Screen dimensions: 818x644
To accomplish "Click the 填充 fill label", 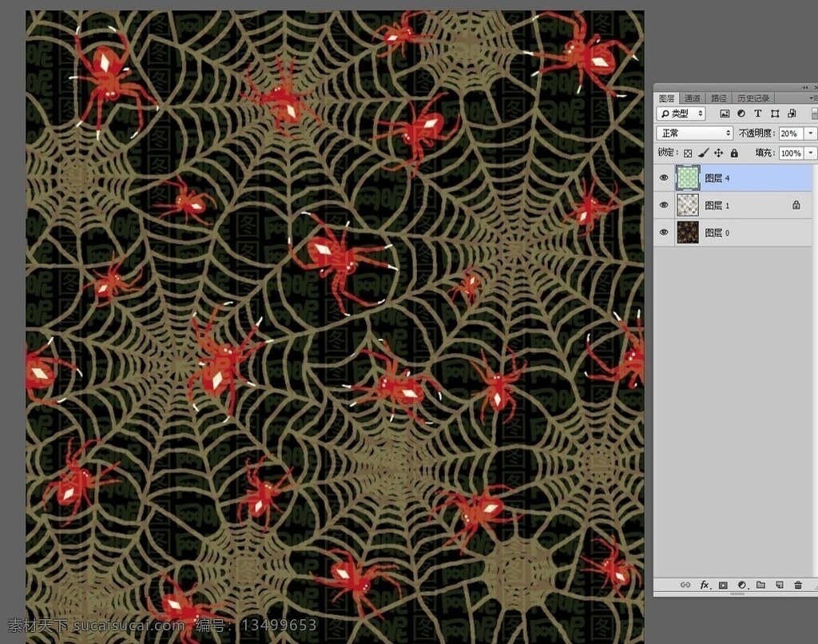I will click(764, 153).
